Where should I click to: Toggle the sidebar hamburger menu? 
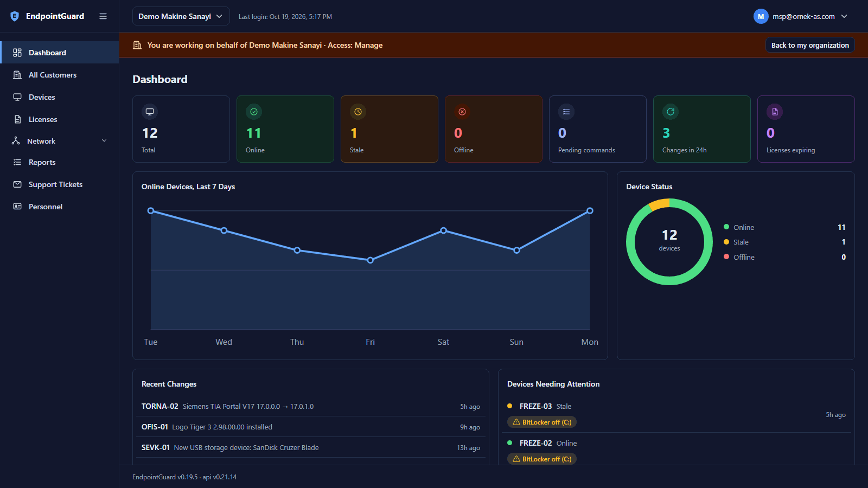pos(103,16)
